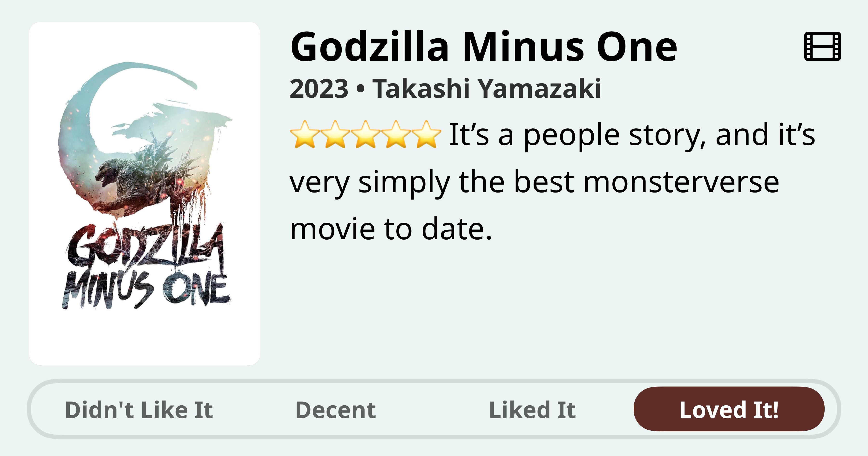Viewport: 868px width, 456px height.
Task: Click the brush-lettered logo on the poster
Action: 145,266
